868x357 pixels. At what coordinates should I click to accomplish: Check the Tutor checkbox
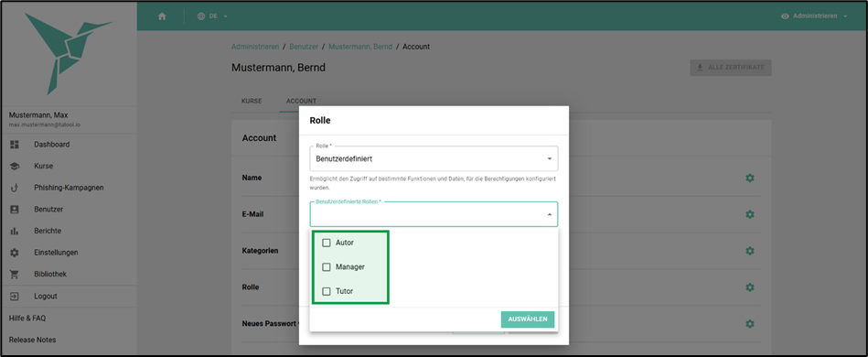pyautogui.click(x=327, y=291)
